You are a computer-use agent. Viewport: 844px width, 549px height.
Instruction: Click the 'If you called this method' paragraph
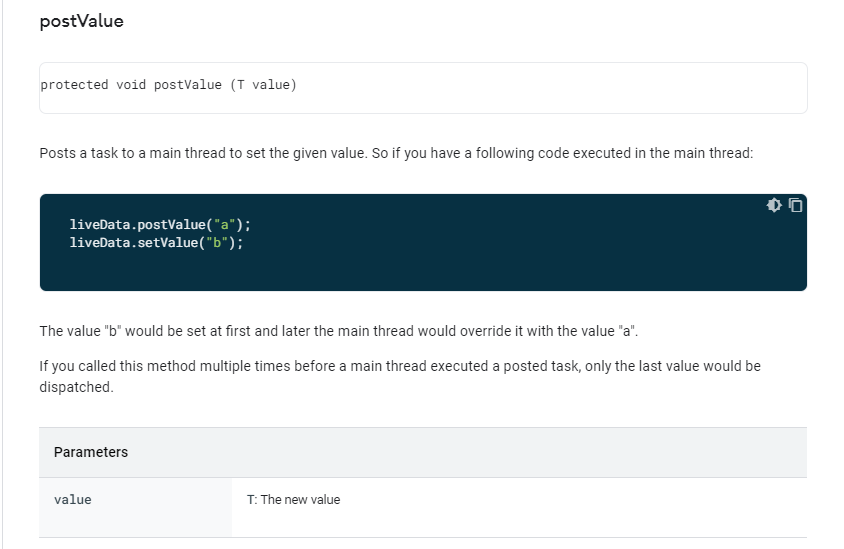[x=400, y=366]
